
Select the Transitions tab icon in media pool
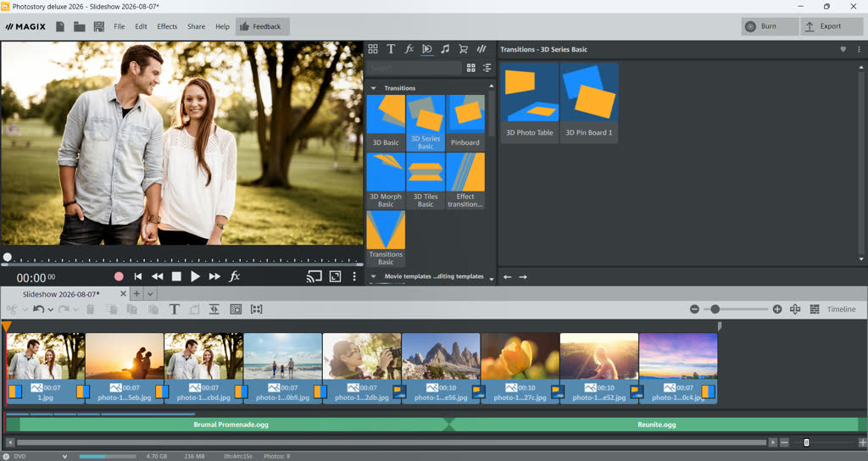tap(427, 49)
